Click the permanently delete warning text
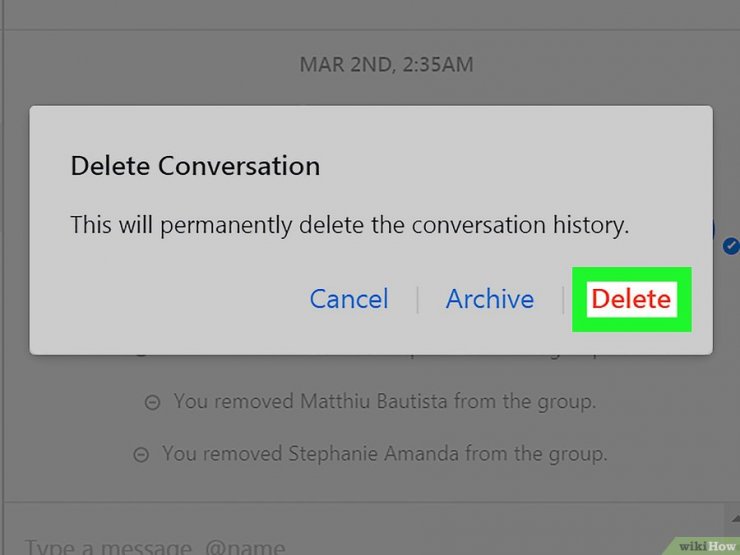 tap(350, 225)
